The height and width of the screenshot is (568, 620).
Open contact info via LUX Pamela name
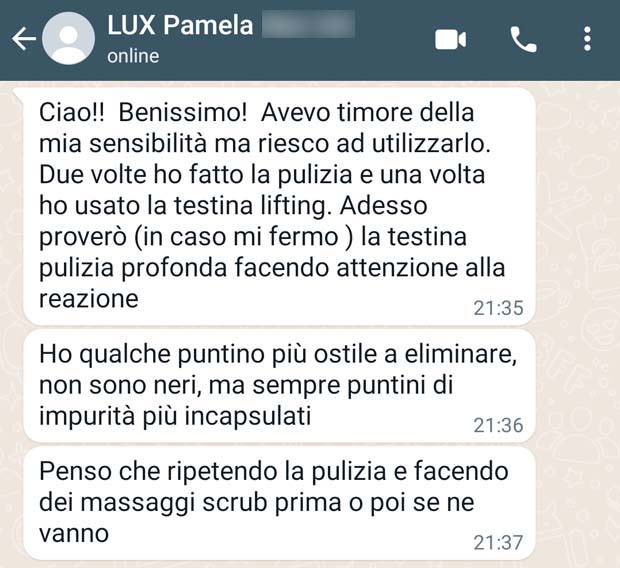click(180, 25)
